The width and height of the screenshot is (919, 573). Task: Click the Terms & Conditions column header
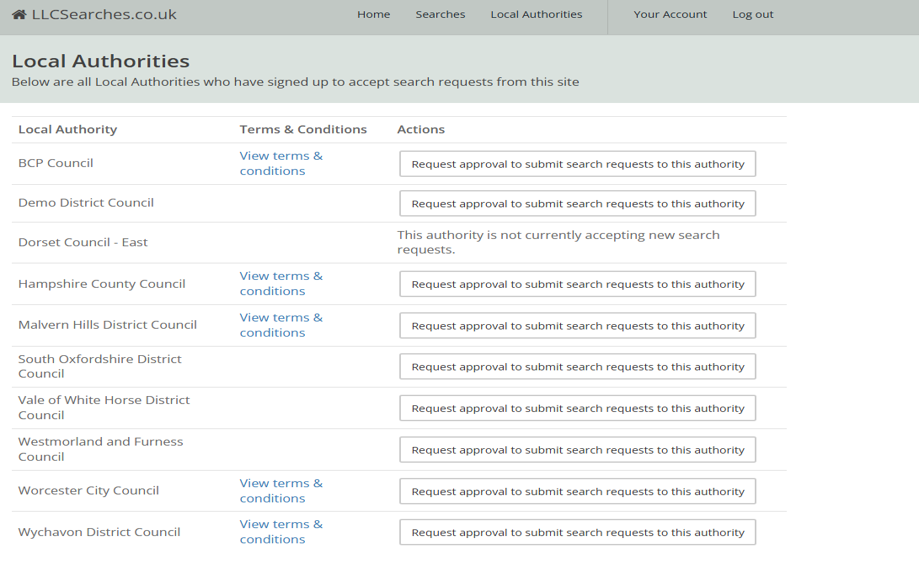click(x=303, y=129)
